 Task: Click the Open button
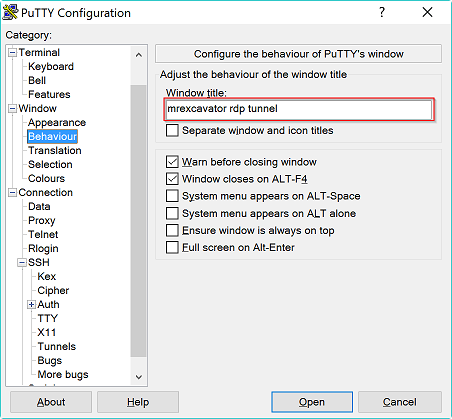[x=312, y=402]
